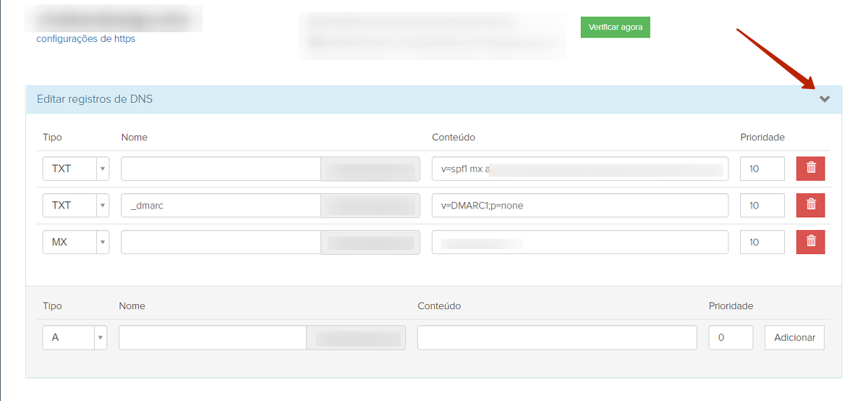The height and width of the screenshot is (401, 868).
Task: Delete the _dmarc TXT record with trash icon
Action: click(810, 206)
